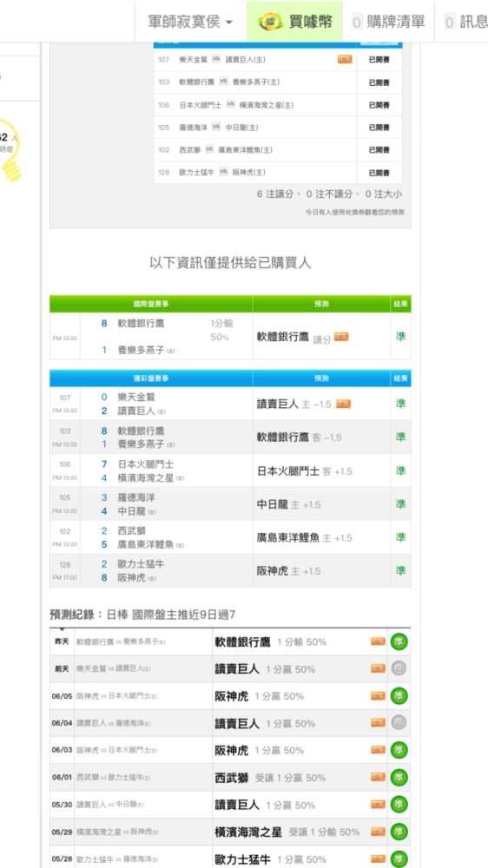488x868 pixels.
Task: Click 結果 header of blue table
Action: (x=400, y=378)
